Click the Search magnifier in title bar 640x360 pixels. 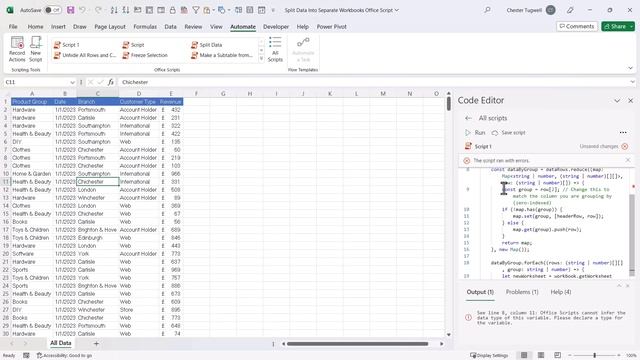click(x=487, y=10)
